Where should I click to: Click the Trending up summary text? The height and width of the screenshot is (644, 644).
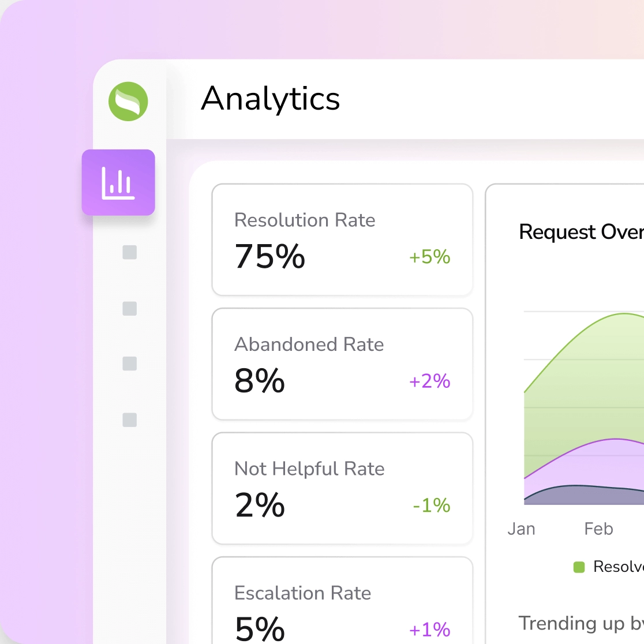coord(580,623)
